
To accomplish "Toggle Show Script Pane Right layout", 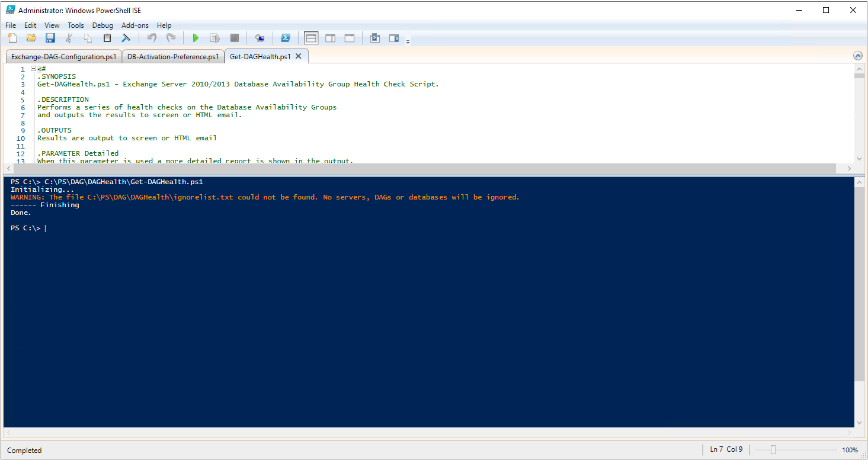I will click(x=330, y=38).
